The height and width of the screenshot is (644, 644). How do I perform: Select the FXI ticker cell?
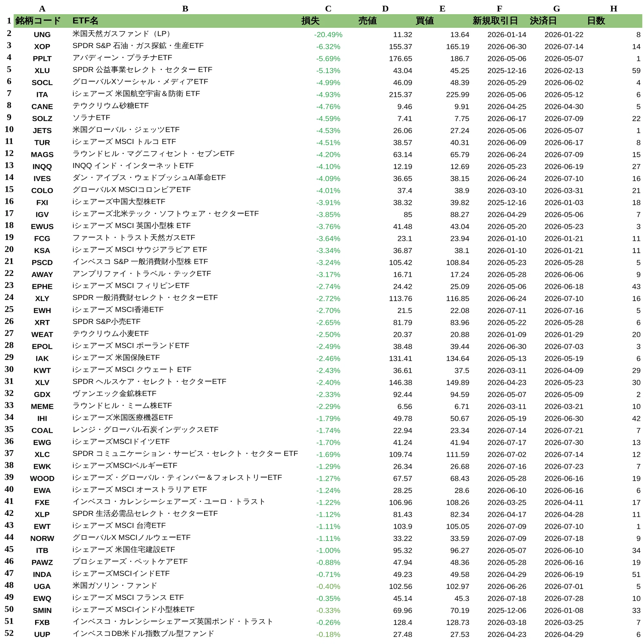pyautogui.click(x=42, y=202)
